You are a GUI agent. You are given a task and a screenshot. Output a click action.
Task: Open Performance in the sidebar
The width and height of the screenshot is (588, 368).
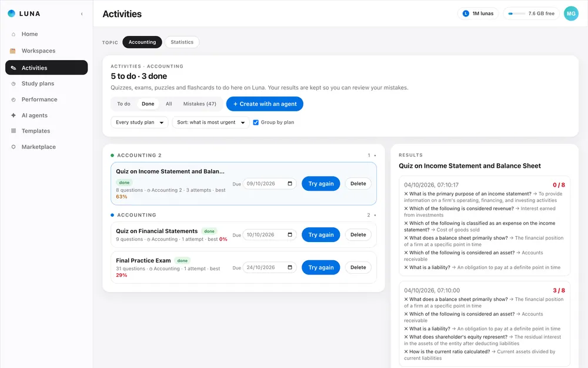46,100
